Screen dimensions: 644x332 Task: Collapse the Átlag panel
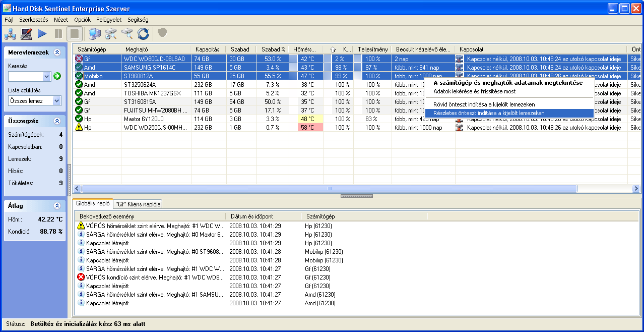tap(57, 206)
